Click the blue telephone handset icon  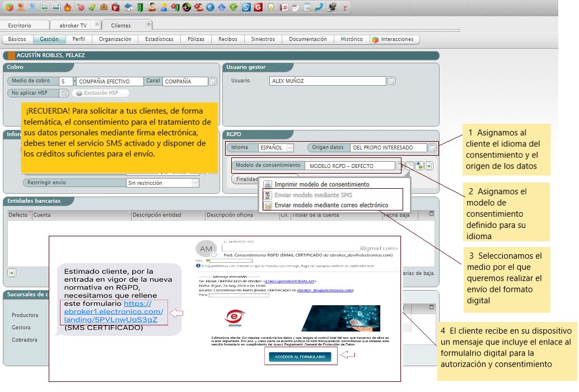click(x=319, y=7)
